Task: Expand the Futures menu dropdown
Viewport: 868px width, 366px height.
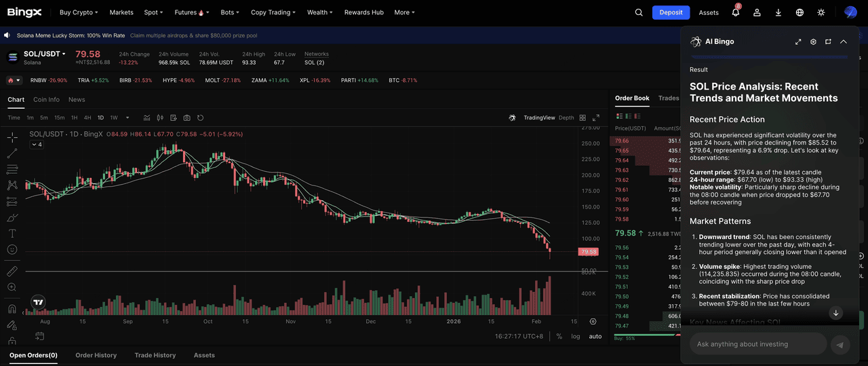Action: click(192, 12)
